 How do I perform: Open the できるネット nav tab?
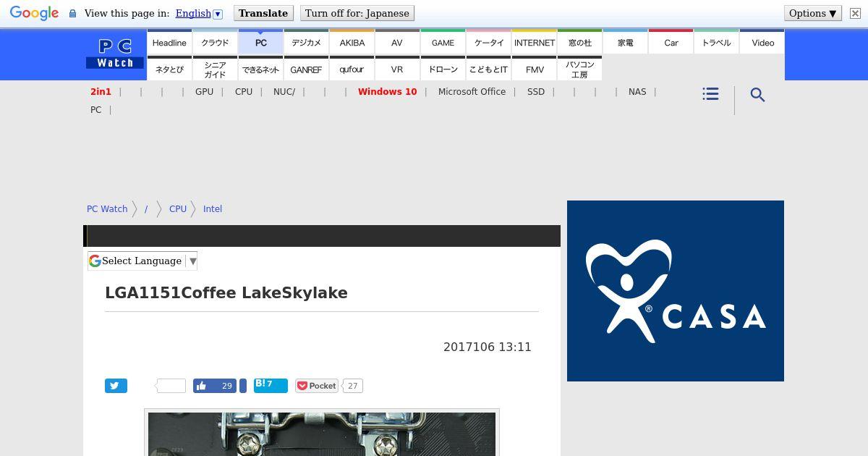[x=260, y=69]
